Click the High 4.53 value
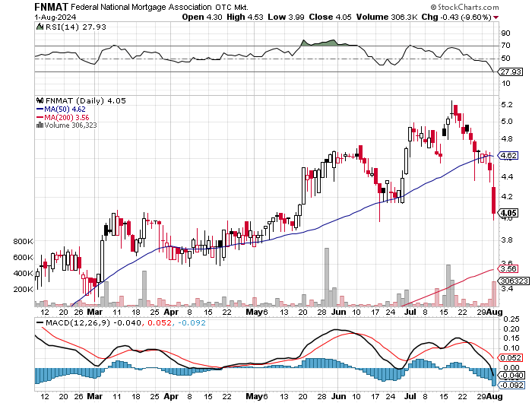The width and height of the screenshot is (532, 403). click(x=245, y=17)
